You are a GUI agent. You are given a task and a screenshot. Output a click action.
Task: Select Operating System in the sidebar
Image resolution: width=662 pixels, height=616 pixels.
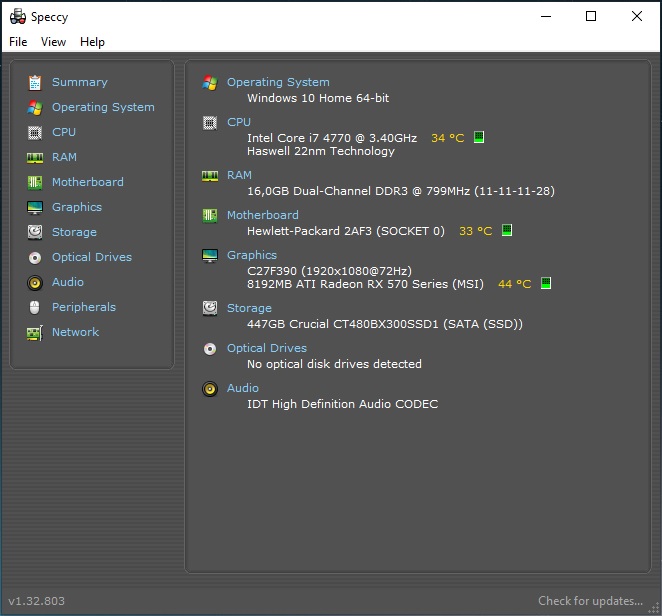[x=103, y=107]
